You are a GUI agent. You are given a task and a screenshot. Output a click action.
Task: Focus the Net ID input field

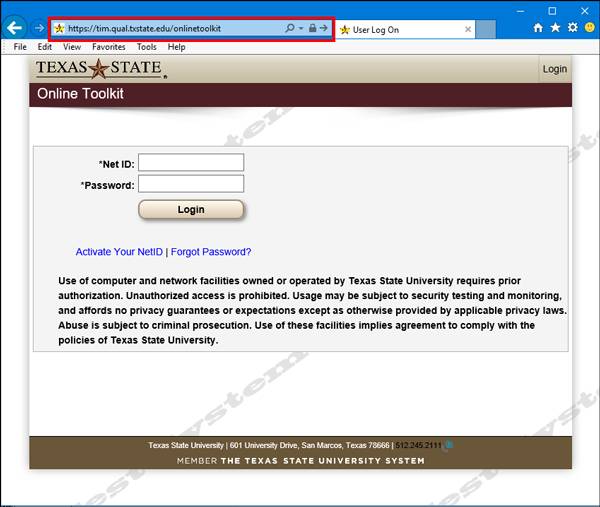coord(191,162)
